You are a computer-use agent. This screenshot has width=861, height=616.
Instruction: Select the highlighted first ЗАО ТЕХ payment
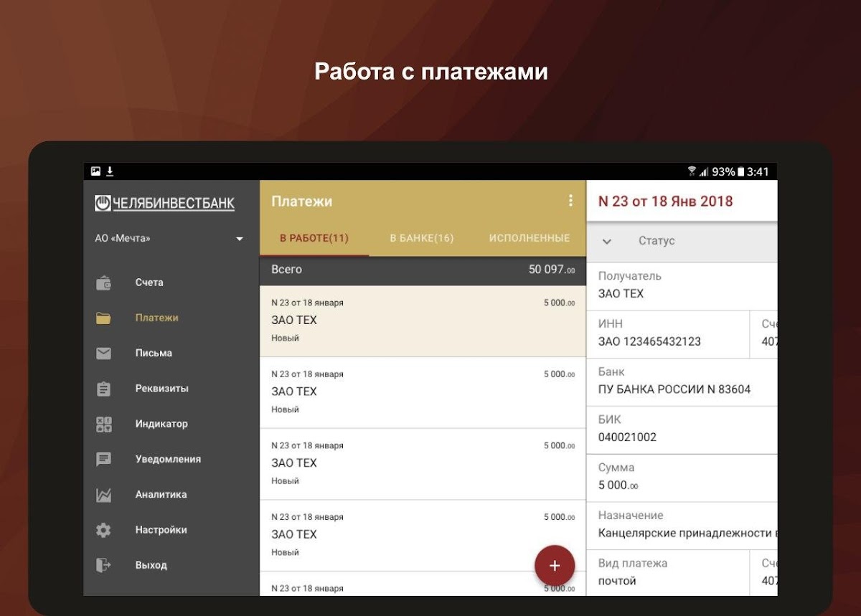(x=423, y=321)
